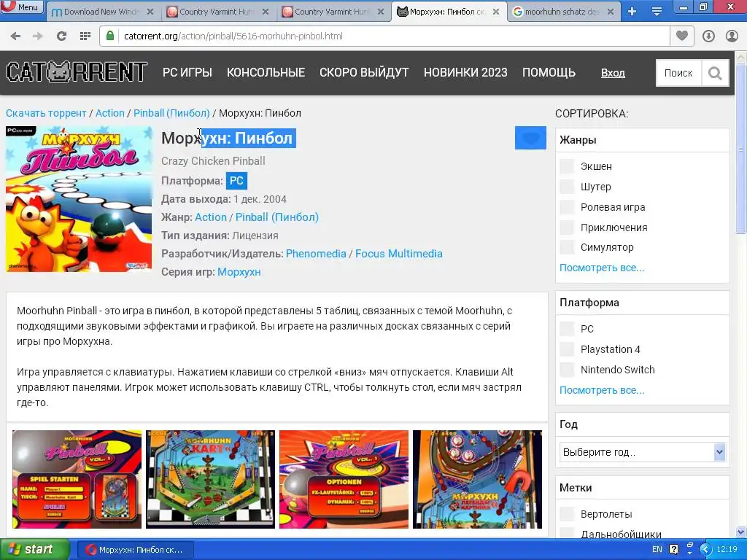Click the Windows start button
747x560 pixels.
(x=34, y=550)
